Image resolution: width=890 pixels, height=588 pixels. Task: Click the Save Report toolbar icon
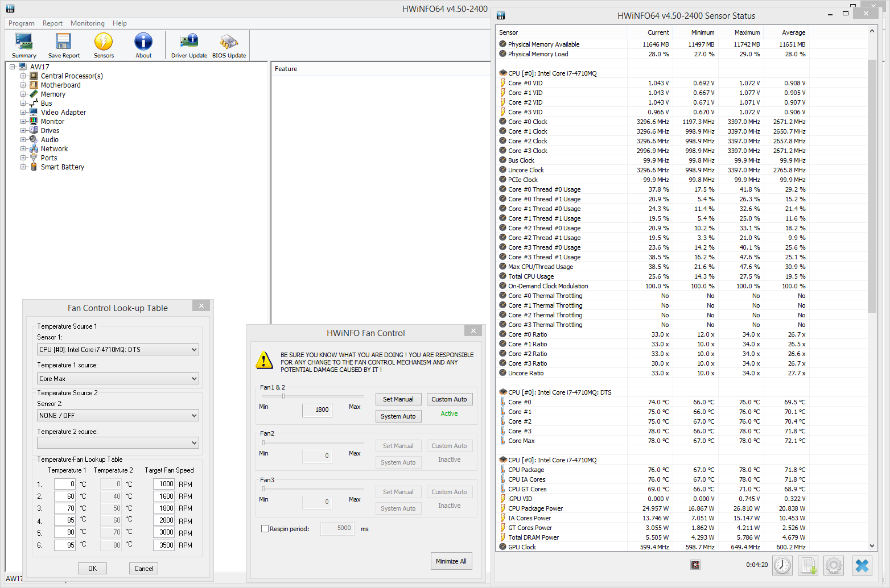coord(64,45)
